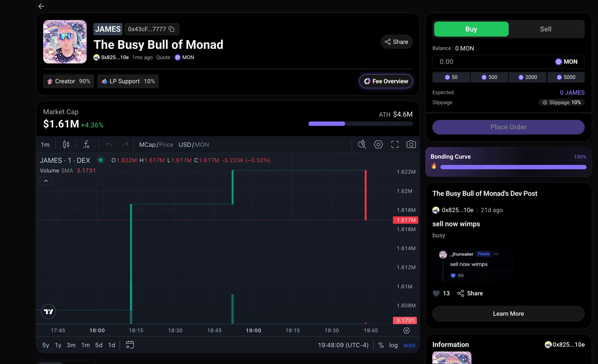Toggle the log scale option
The image size is (598, 364).
pos(393,345)
